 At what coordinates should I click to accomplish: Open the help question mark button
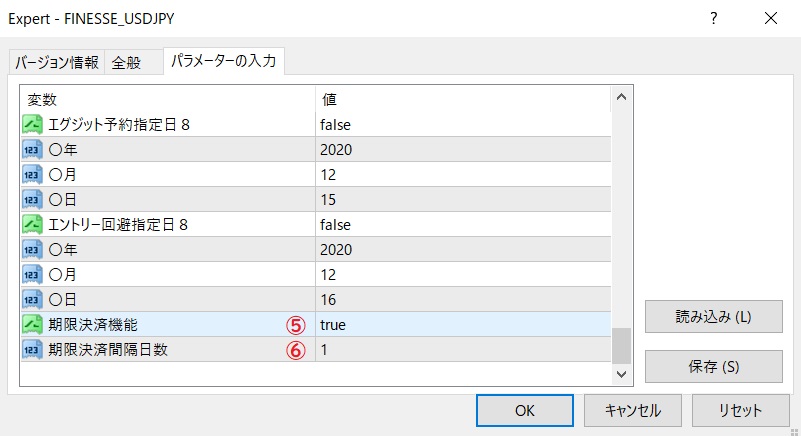tap(713, 18)
